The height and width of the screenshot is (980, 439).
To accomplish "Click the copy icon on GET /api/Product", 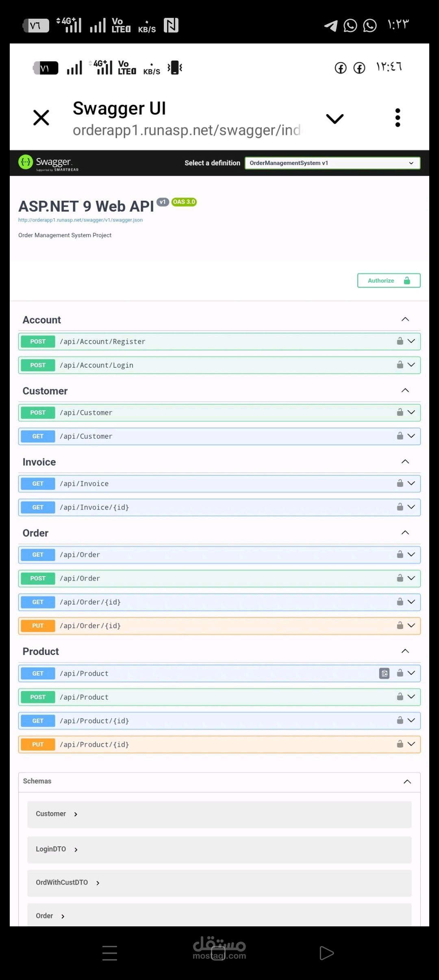I will click(x=384, y=673).
